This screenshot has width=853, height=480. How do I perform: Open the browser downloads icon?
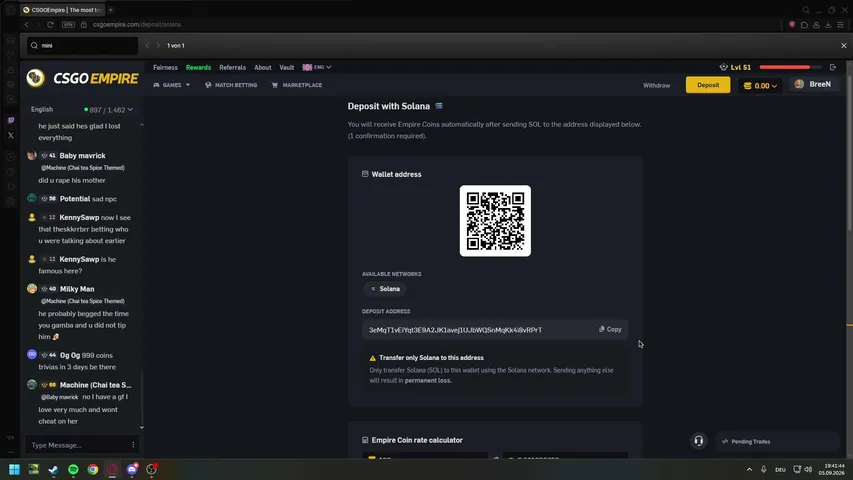828,24
